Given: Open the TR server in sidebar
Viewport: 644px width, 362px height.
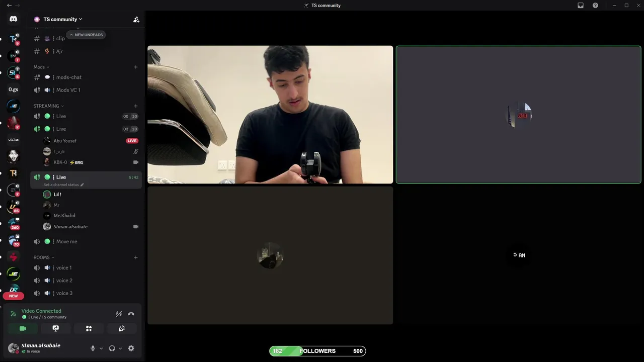Looking at the screenshot, I should (x=13, y=173).
